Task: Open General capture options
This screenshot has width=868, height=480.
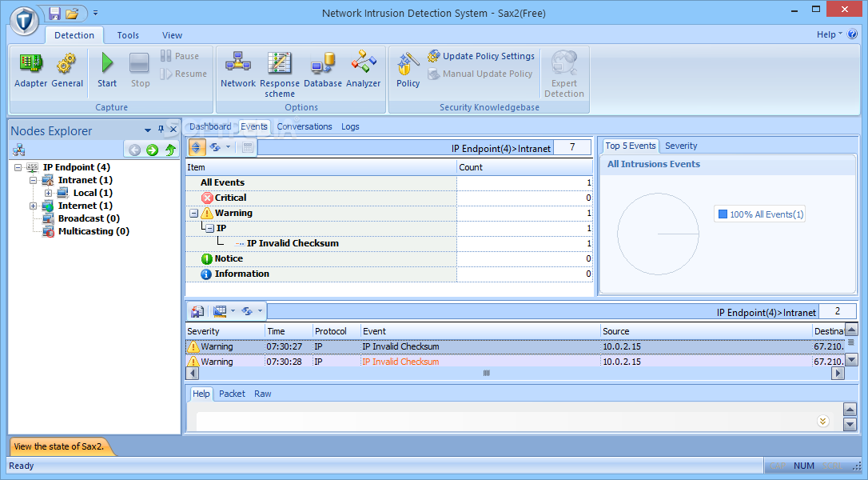Action: point(67,70)
